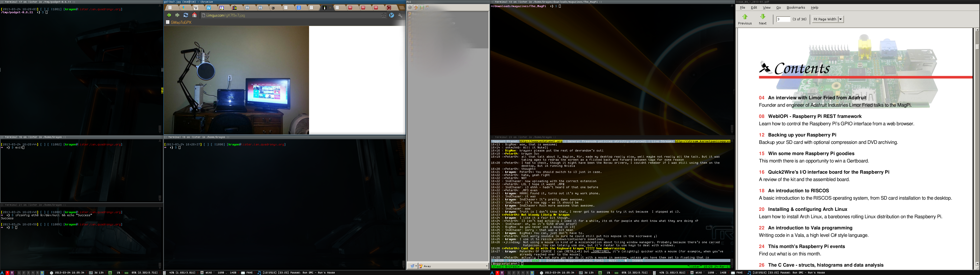This screenshot has width=980, height=275.
Task: Bookmark this page with the star icon
Action: (x=384, y=16)
